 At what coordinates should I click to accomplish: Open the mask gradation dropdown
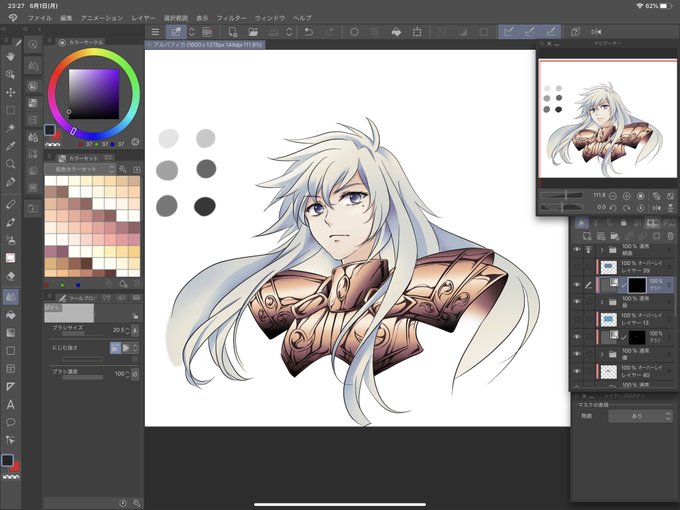point(640,416)
